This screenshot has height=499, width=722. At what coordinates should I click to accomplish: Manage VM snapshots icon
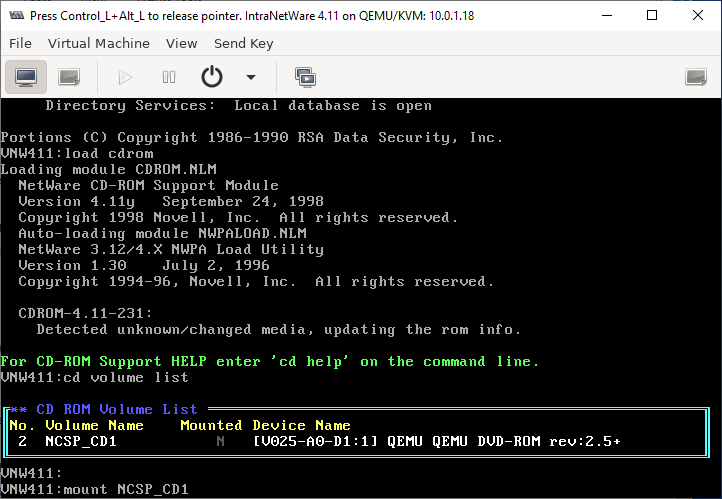click(x=305, y=77)
